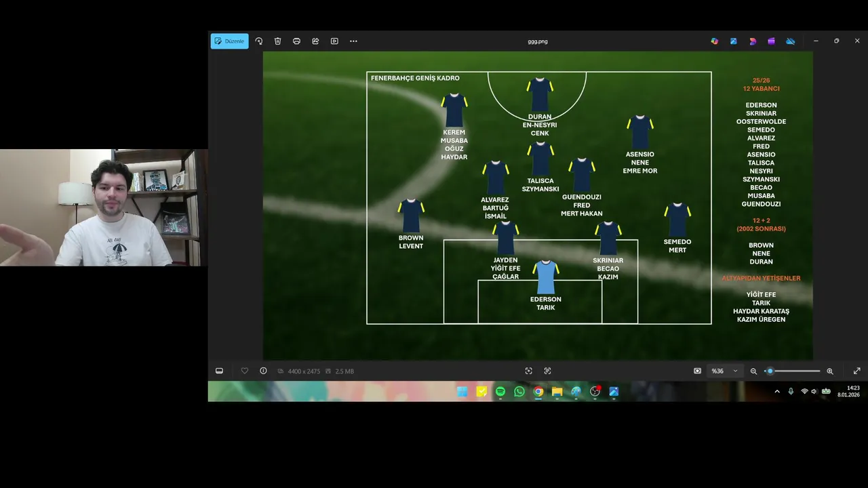
Task: Open the three-dot more options menu
Action: pos(353,41)
